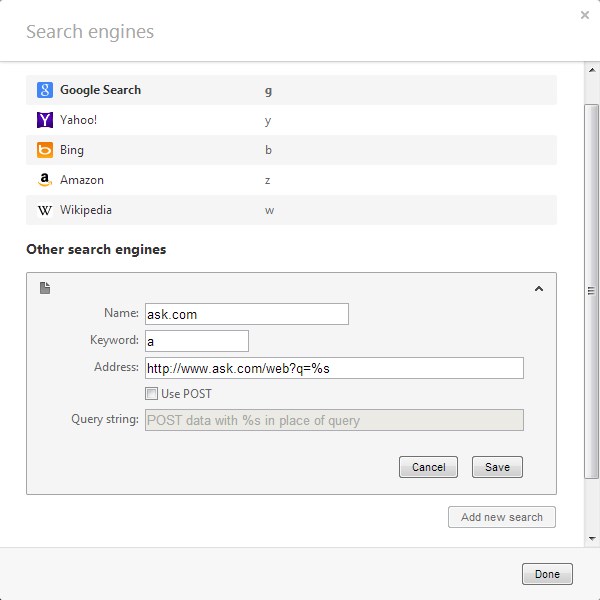This screenshot has height=600, width=600.
Task: Cancel editing the search engine
Action: [x=428, y=467]
